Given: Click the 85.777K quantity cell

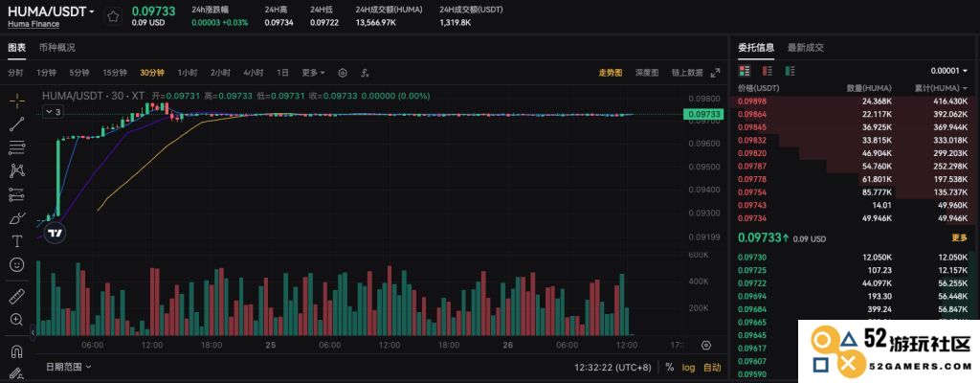Looking at the screenshot, I should 877,192.
